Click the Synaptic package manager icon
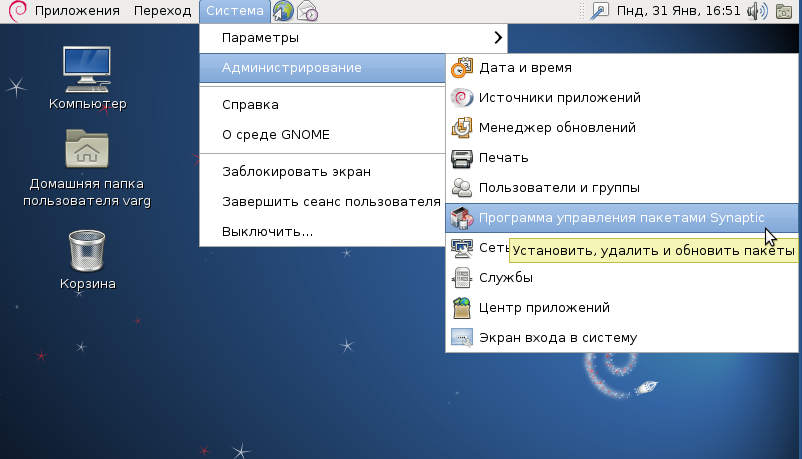The width and height of the screenshot is (802, 459). [462, 217]
